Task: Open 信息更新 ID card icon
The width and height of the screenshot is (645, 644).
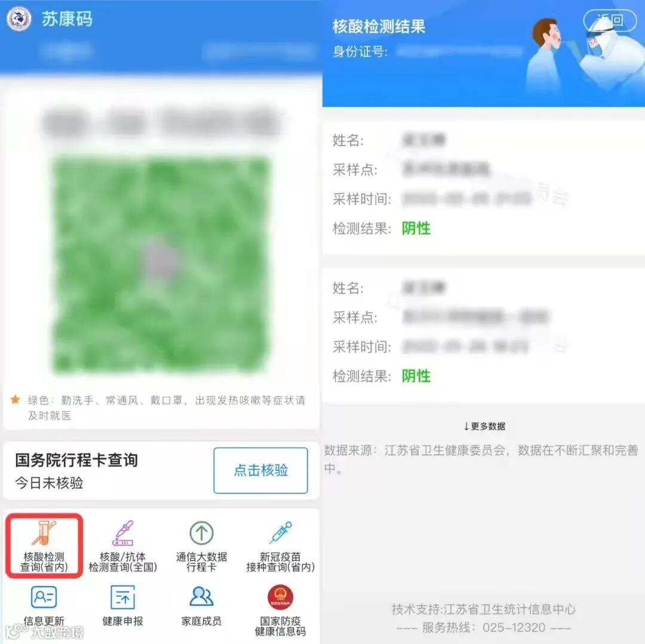Action: click(x=44, y=597)
